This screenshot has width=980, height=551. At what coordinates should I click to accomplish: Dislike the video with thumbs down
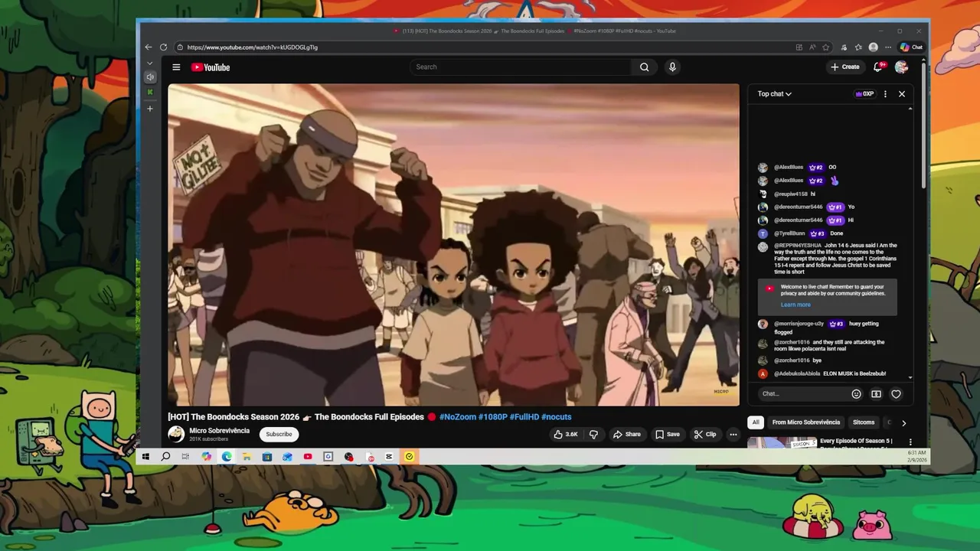593,435
